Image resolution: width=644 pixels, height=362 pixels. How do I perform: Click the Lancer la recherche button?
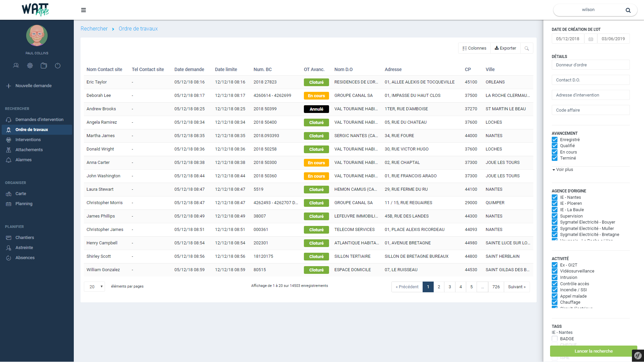(x=593, y=351)
